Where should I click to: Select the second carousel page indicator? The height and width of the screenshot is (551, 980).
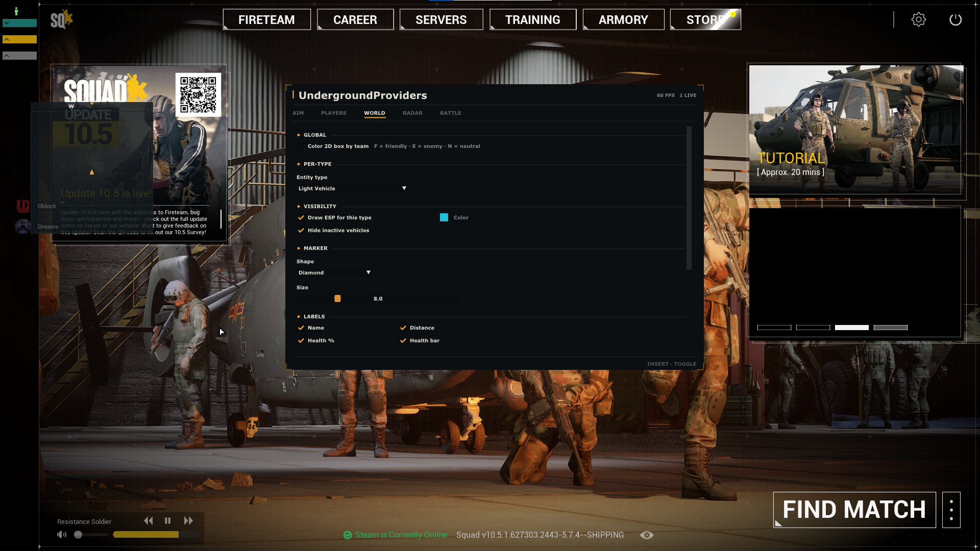[x=813, y=328]
